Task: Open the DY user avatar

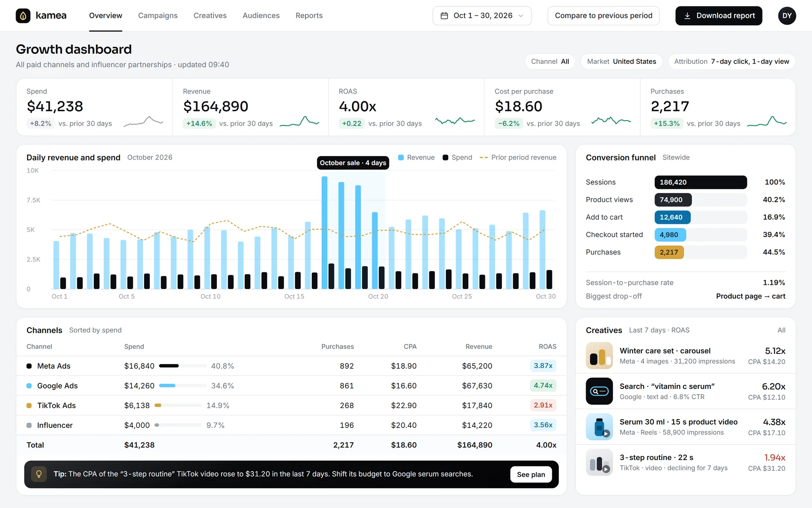Action: pyautogui.click(x=787, y=16)
